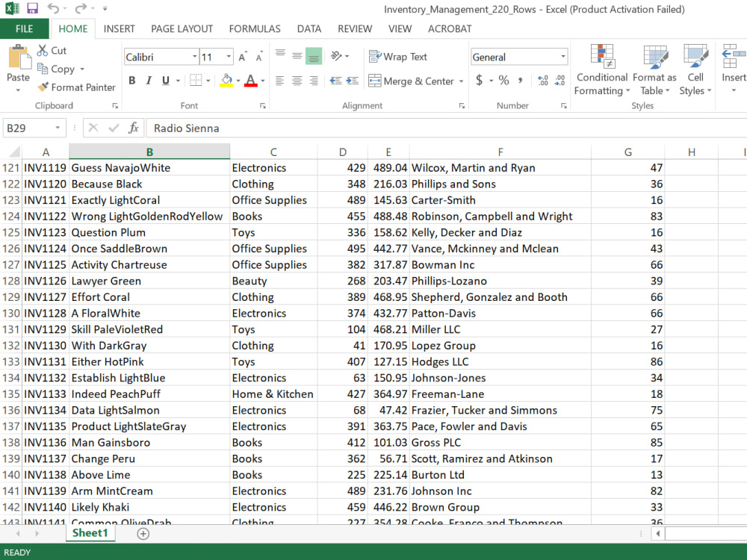Toggle Wrap Text
Screen dimensions: 747x560
coord(398,57)
